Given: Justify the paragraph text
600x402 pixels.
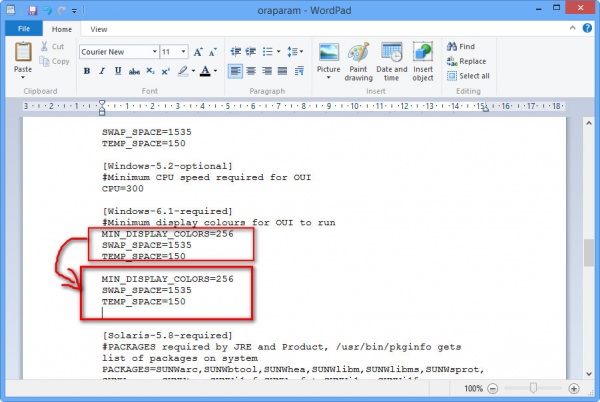Looking at the screenshot, I should click(x=282, y=71).
